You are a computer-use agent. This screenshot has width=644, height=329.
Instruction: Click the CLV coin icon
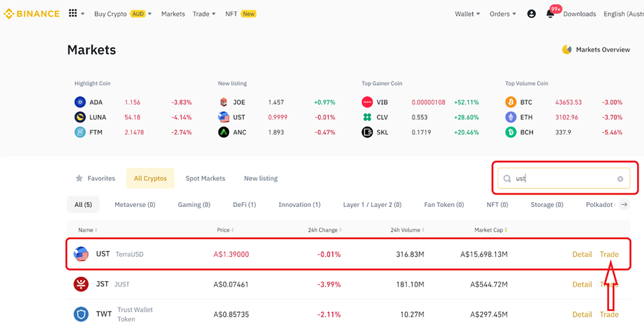[367, 117]
